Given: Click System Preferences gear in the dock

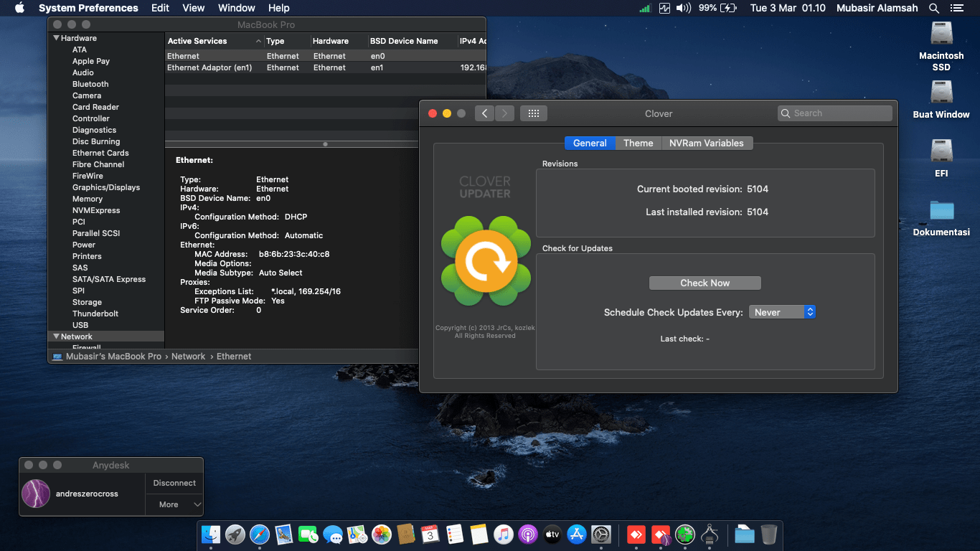Looking at the screenshot, I should coord(601,534).
